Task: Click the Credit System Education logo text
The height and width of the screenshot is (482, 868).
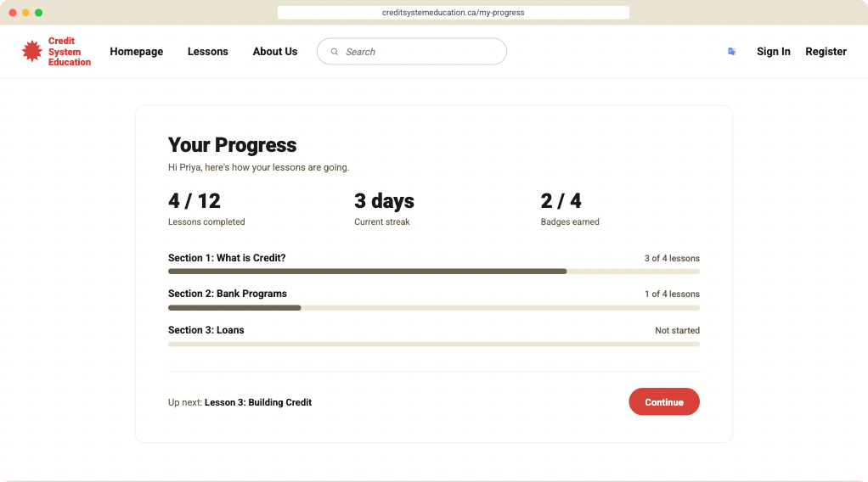Action: tap(69, 52)
